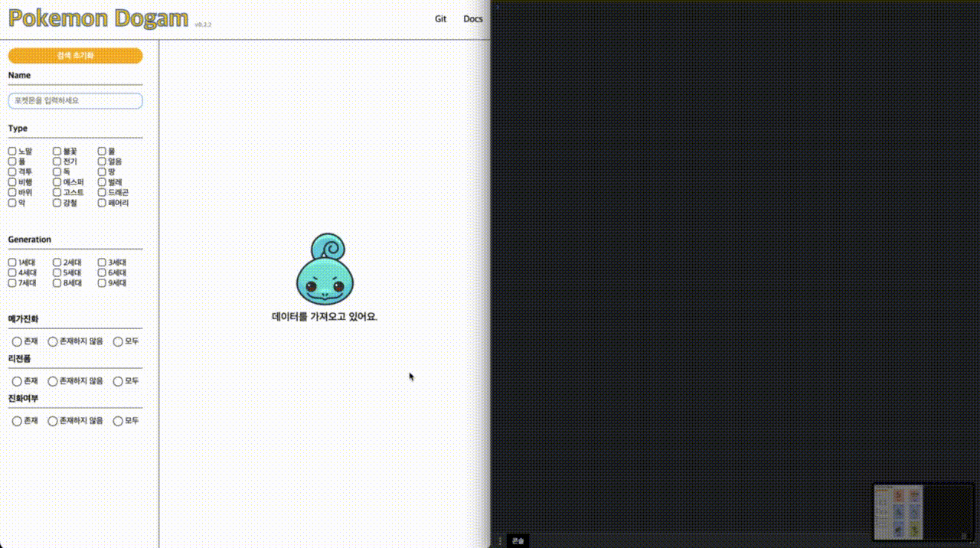The image size is (980, 548).
Task: Click the console prompt arrow at top
Action: [x=497, y=8]
